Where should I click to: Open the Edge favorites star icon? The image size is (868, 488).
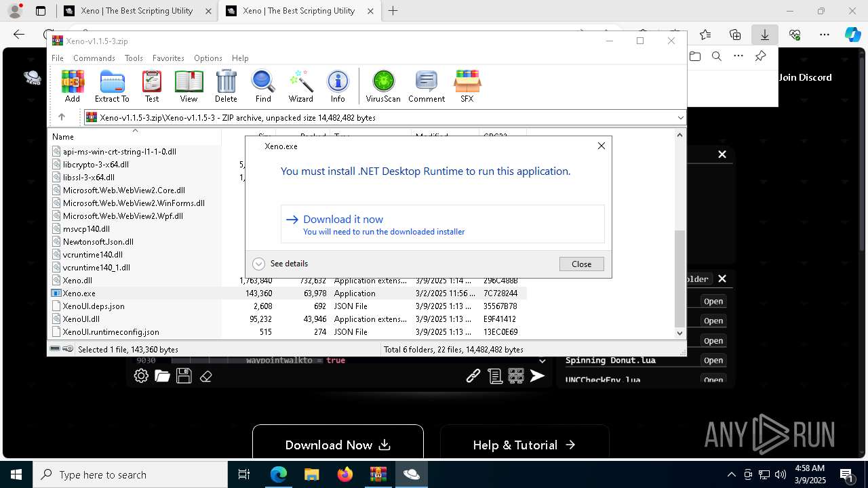[705, 35]
